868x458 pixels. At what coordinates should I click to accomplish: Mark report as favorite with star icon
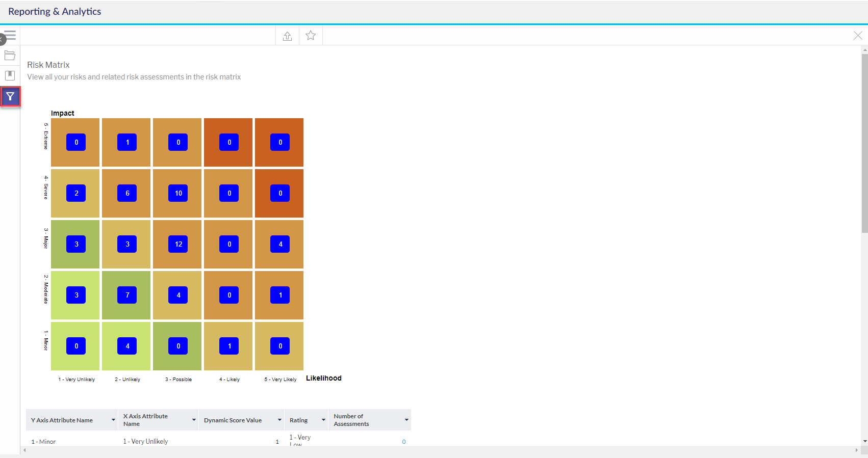pyautogui.click(x=311, y=36)
